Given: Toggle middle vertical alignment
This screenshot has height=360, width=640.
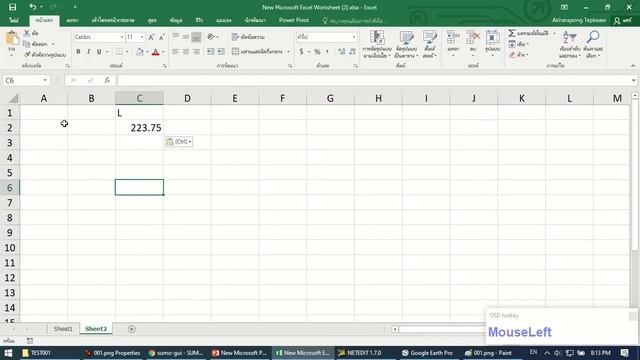Looking at the screenshot, I should pos(186,37).
